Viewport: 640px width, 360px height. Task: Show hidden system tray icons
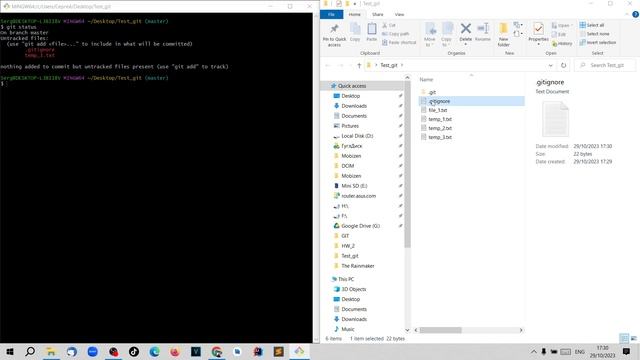click(533, 352)
